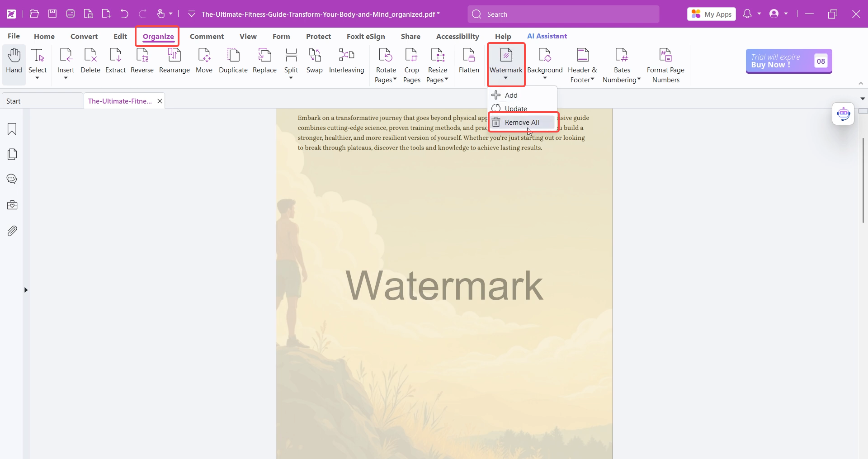This screenshot has height=459, width=868.
Task: Open the Comment ribbon tab
Action: click(x=207, y=36)
